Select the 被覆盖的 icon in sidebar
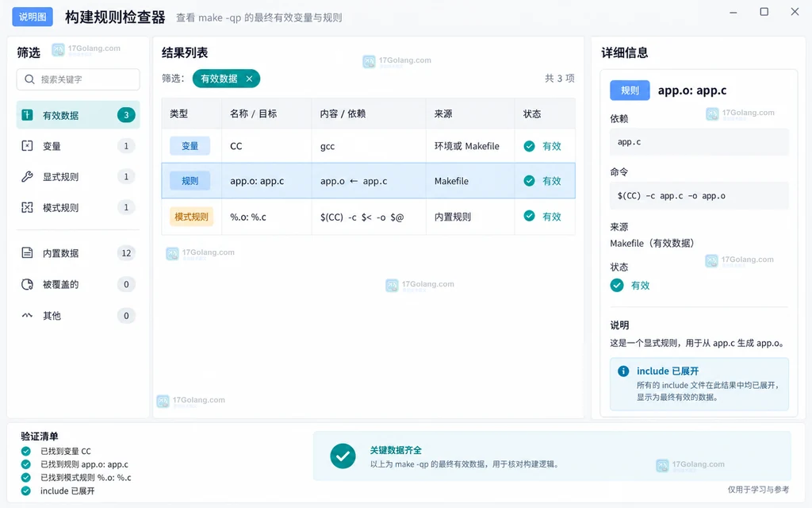 click(28, 284)
